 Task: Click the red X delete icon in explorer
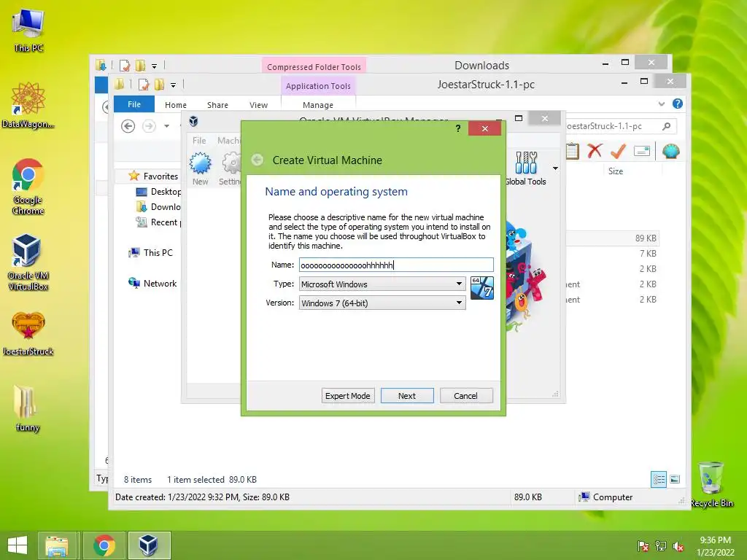[595, 152]
